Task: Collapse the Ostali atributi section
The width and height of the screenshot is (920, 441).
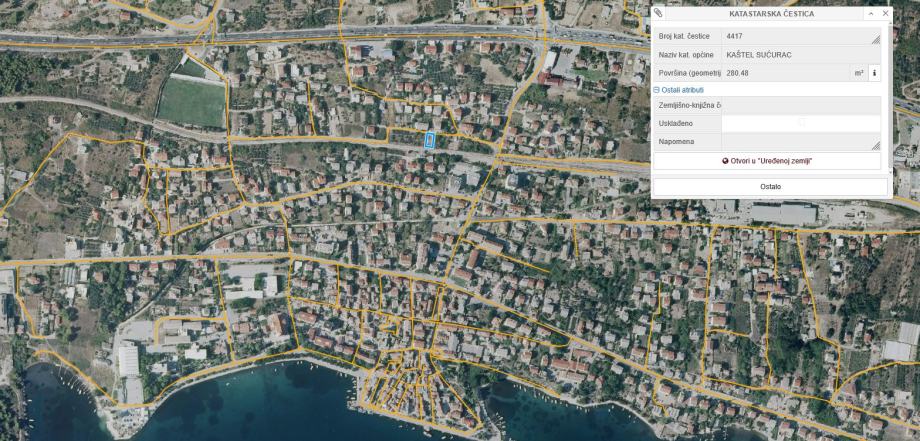Action: click(656, 90)
